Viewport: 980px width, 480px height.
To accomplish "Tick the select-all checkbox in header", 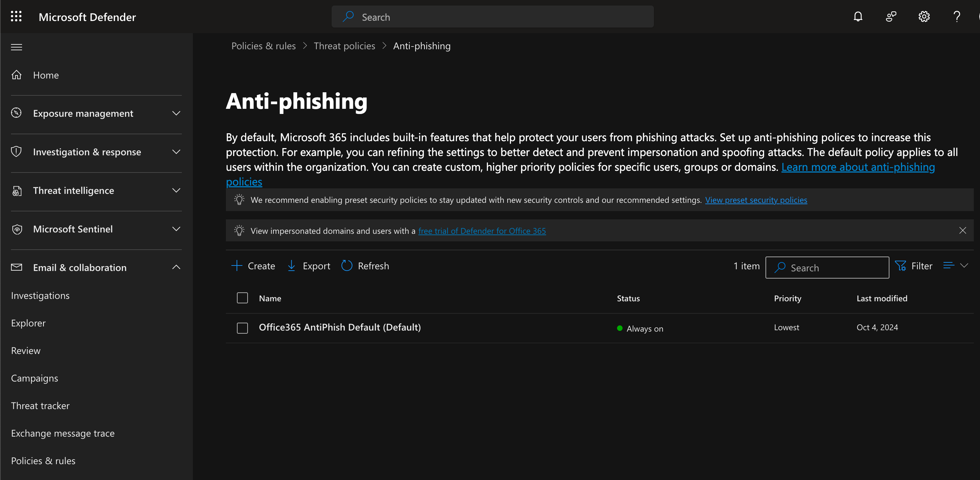I will [242, 298].
